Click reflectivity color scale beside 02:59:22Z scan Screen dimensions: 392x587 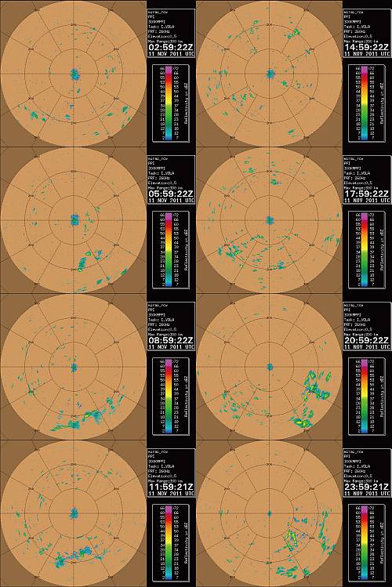171,103
